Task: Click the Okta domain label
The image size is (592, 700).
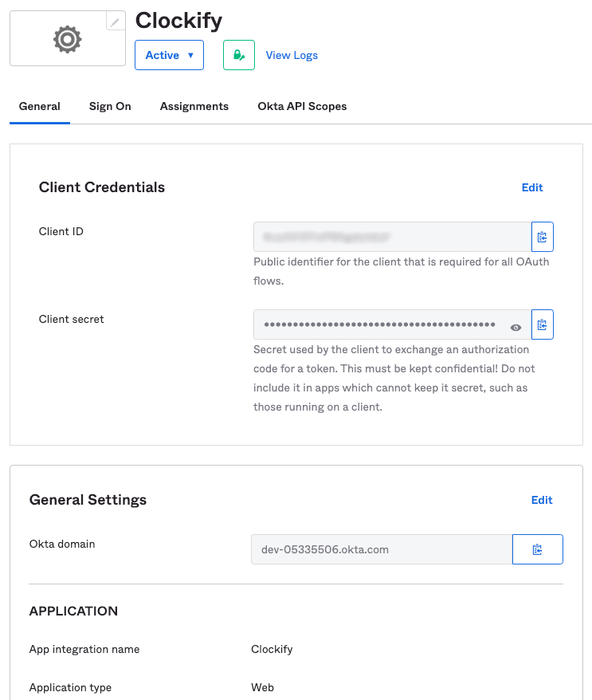Action: (62, 544)
